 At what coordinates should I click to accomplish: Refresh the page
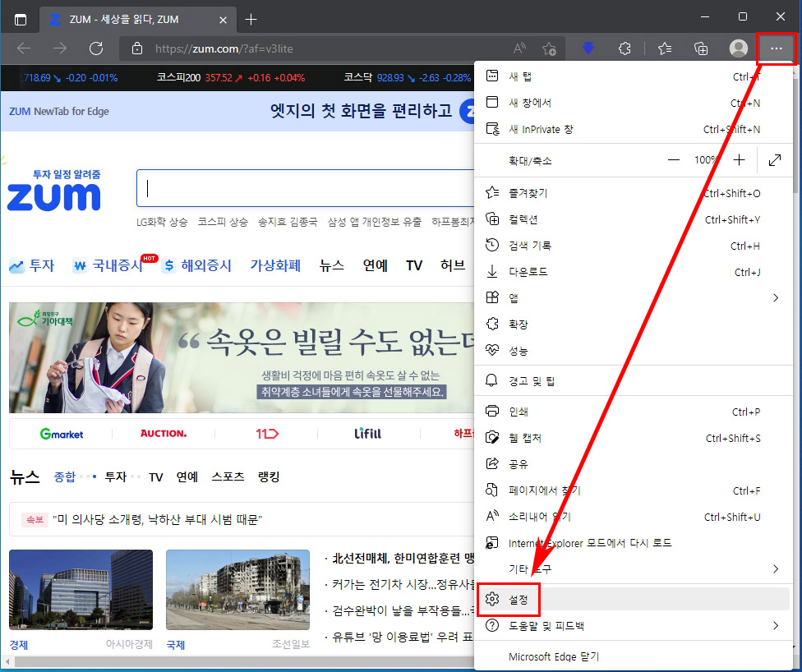pos(96,48)
